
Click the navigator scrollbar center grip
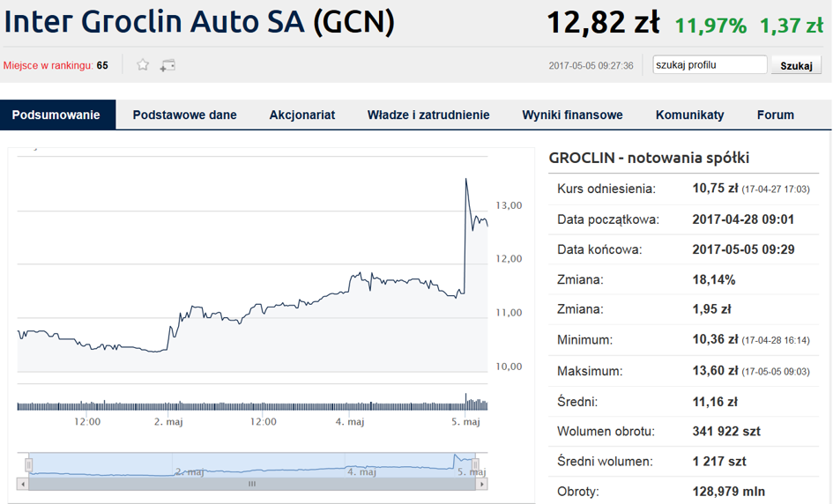(x=252, y=484)
